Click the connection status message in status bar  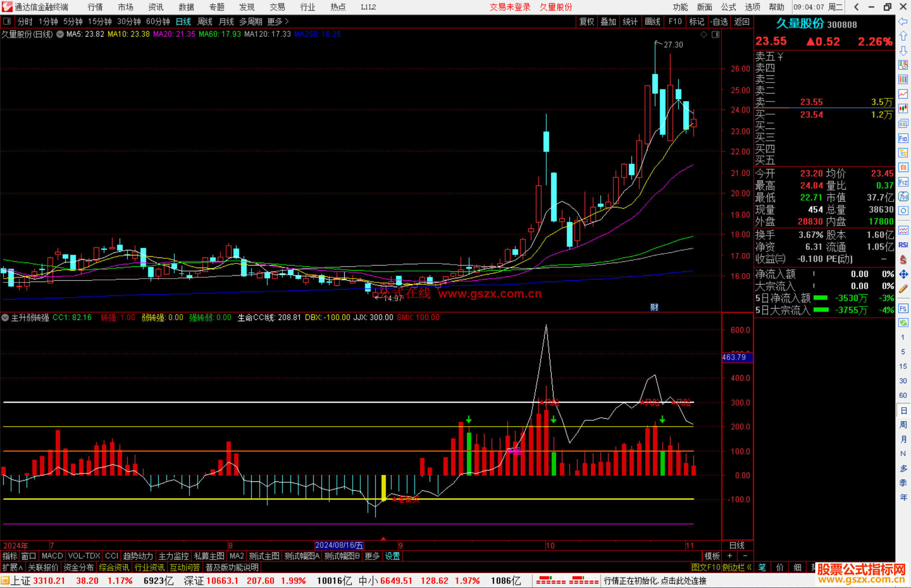(x=655, y=581)
